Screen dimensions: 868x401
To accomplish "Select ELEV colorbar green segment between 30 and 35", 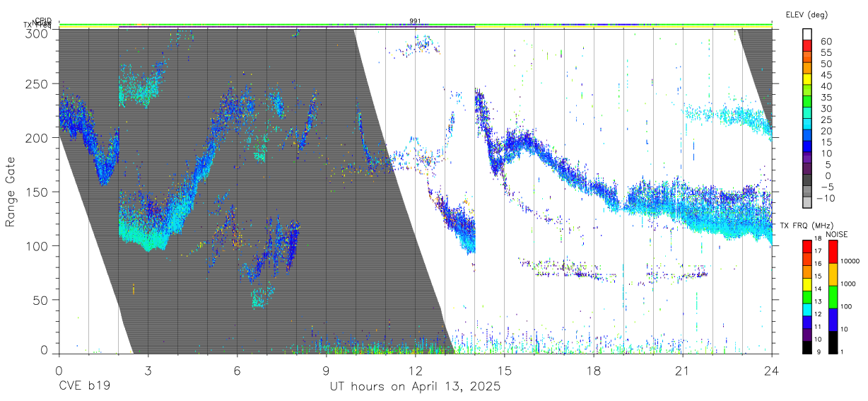I will (x=807, y=103).
